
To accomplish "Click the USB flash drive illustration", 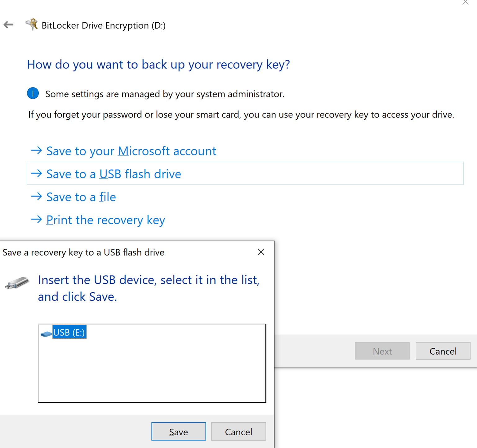I will [17, 283].
